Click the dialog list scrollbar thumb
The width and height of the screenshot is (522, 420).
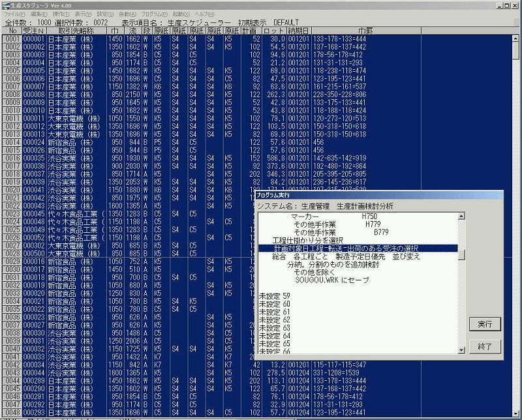461,254
